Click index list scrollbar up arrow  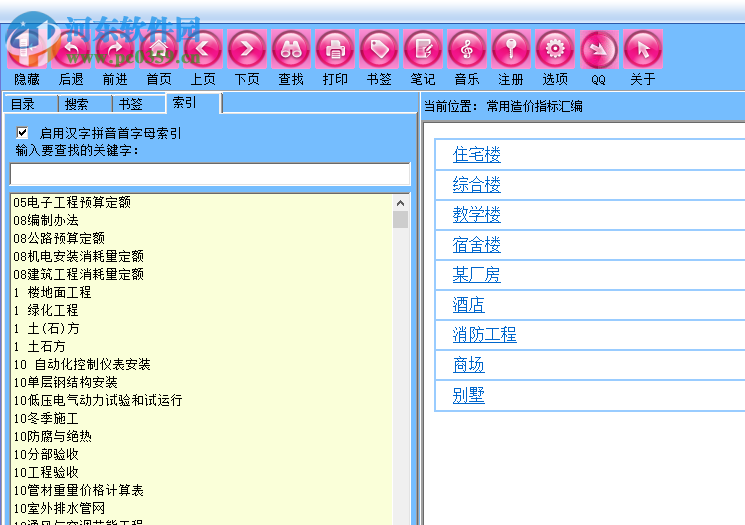point(401,203)
